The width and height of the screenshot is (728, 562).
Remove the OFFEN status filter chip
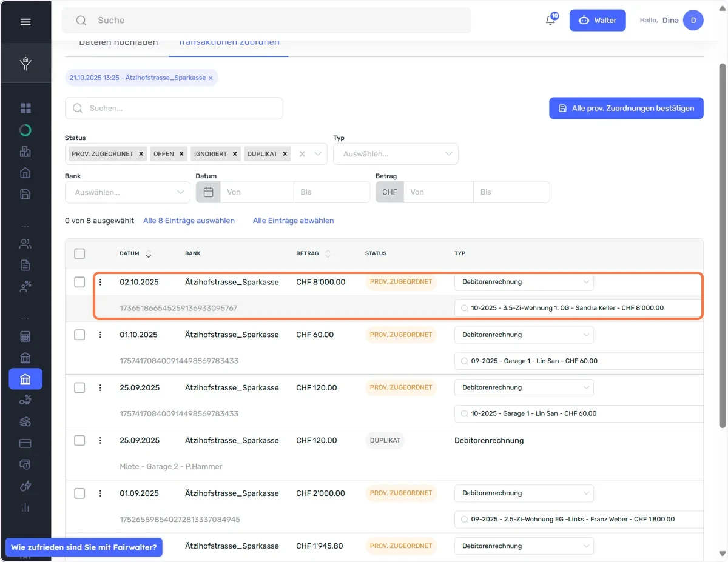pyautogui.click(x=181, y=154)
